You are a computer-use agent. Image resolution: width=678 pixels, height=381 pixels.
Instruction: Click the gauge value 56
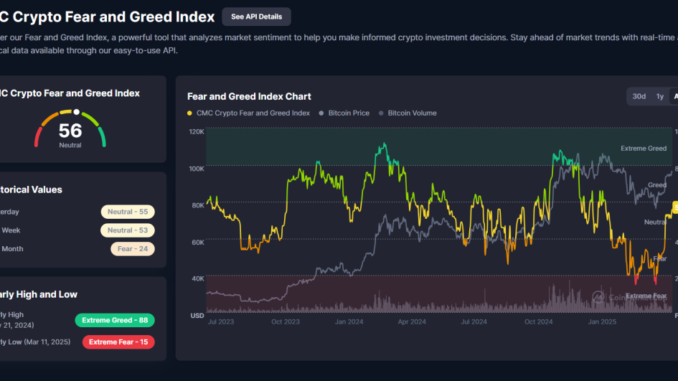[x=70, y=131]
